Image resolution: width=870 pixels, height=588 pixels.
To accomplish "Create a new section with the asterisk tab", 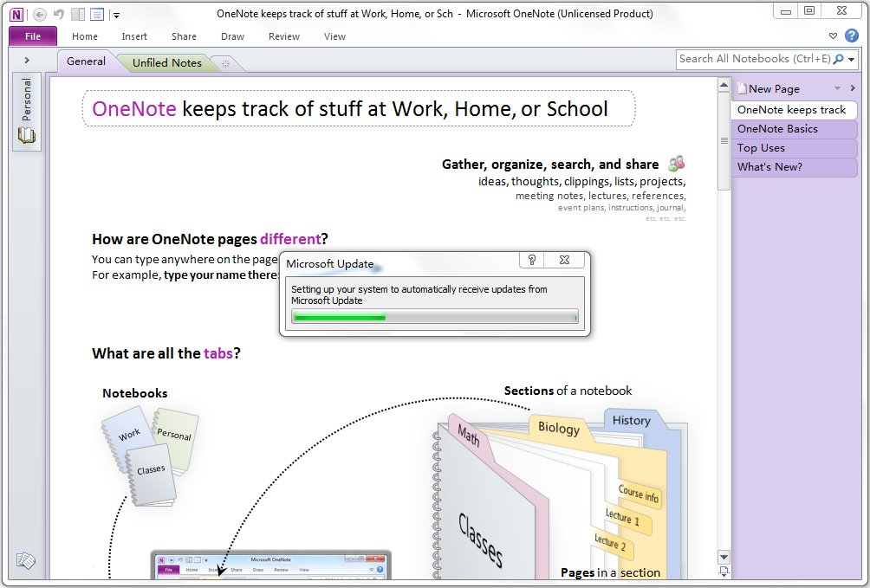I will (x=224, y=62).
